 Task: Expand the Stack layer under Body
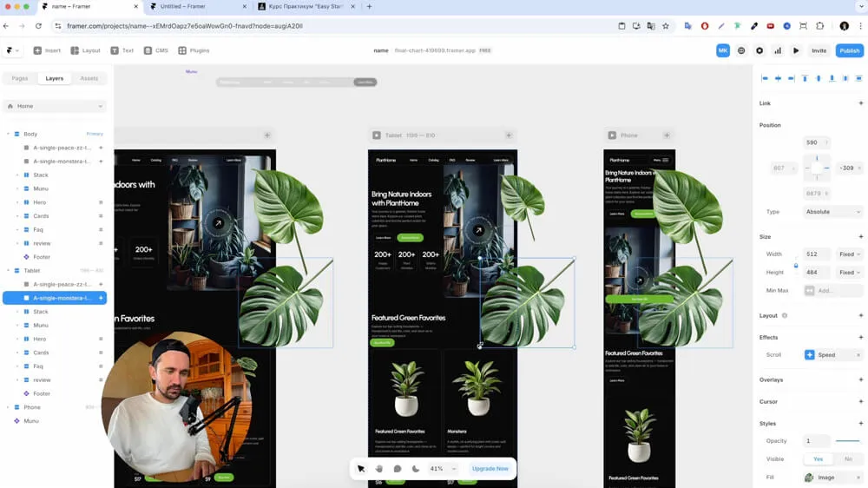point(17,175)
